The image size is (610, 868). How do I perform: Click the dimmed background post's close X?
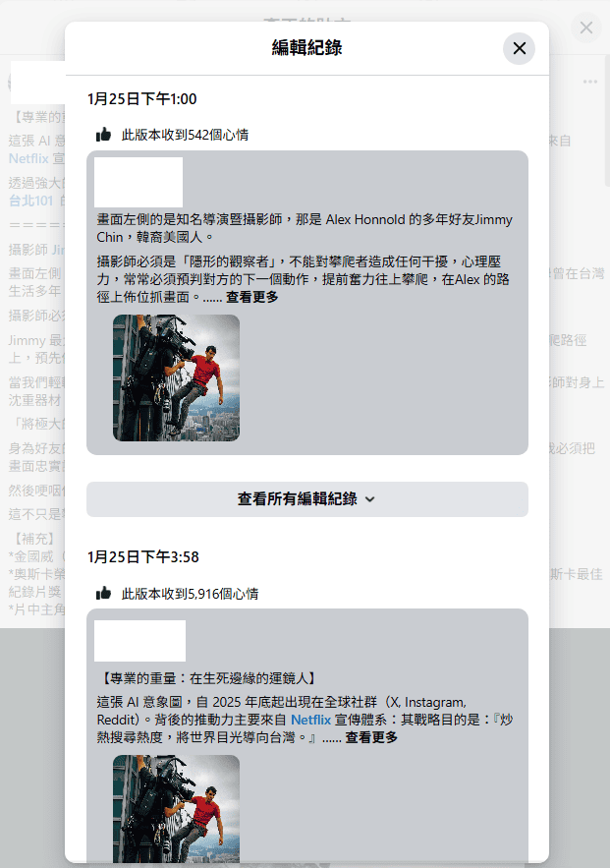click(x=586, y=28)
